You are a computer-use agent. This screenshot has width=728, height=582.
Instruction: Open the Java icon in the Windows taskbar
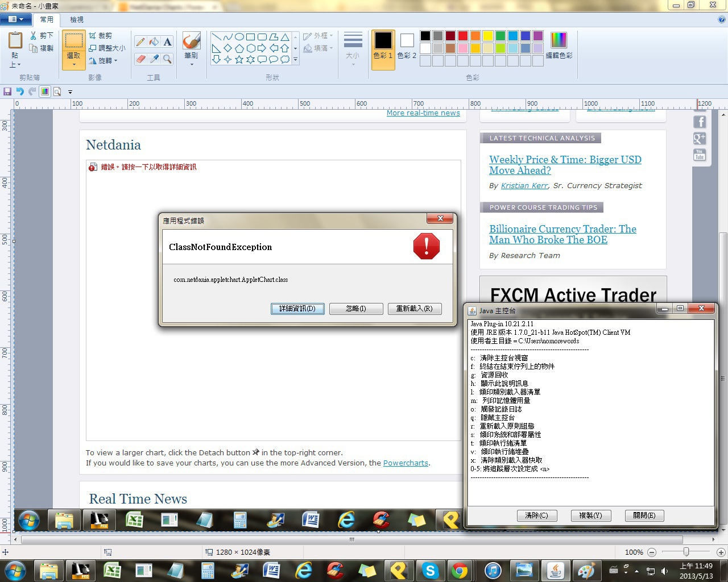(555, 570)
